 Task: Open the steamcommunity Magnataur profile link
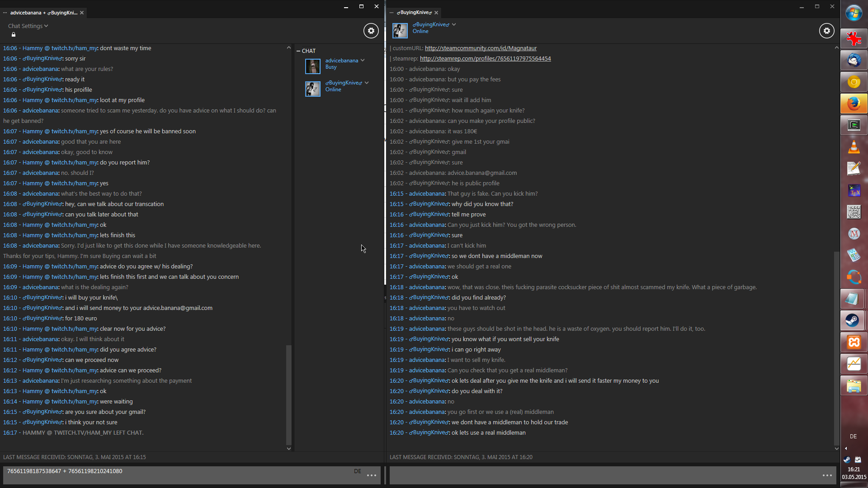[481, 48]
